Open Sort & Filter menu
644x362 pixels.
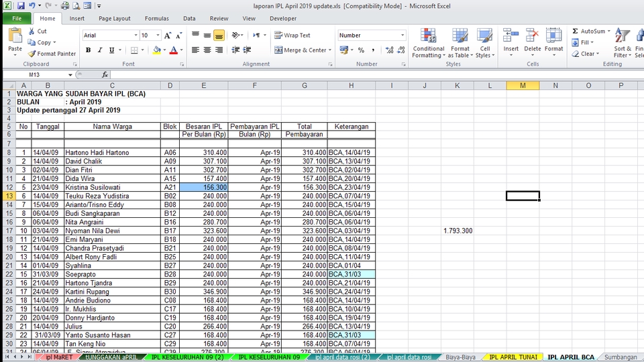pos(623,43)
